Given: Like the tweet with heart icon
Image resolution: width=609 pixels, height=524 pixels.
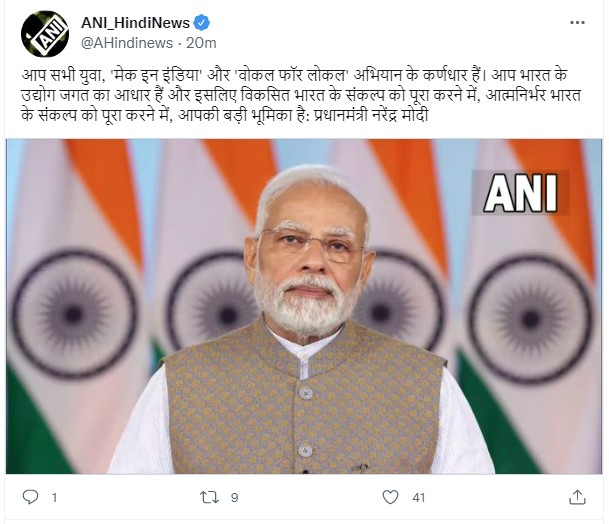Looking at the screenshot, I should point(390,497).
